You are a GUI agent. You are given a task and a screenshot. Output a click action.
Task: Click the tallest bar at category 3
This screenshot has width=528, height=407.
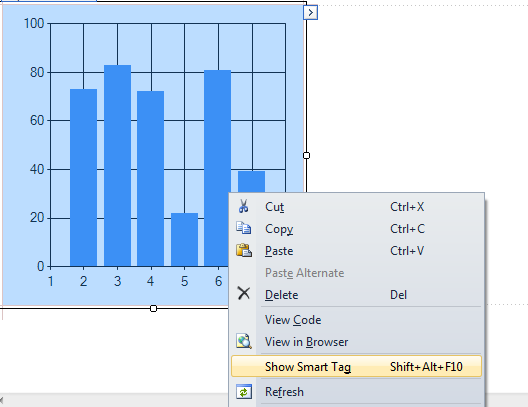[117, 165]
